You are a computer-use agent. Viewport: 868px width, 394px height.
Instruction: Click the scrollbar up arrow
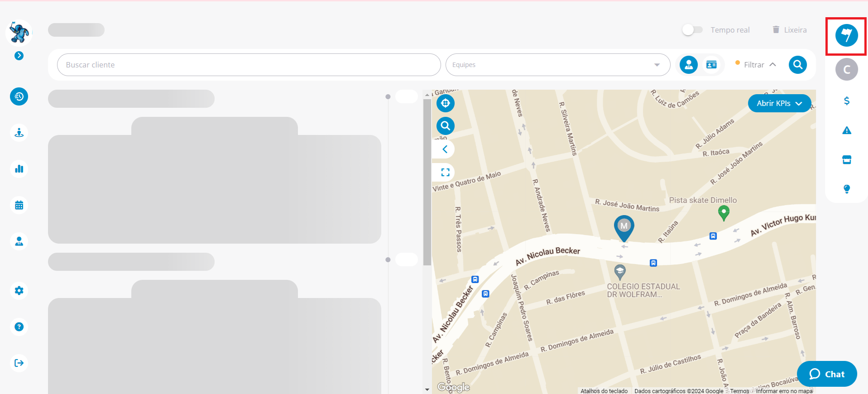click(427, 95)
